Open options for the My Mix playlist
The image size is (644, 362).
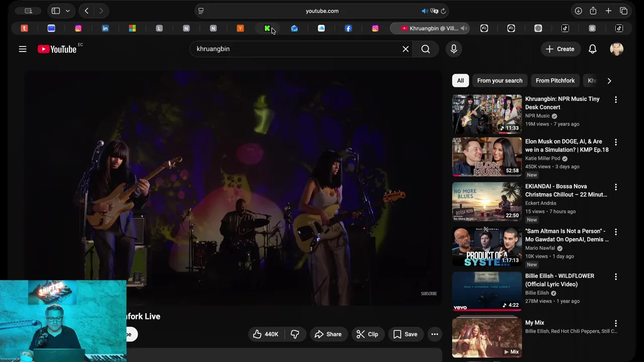click(616, 323)
